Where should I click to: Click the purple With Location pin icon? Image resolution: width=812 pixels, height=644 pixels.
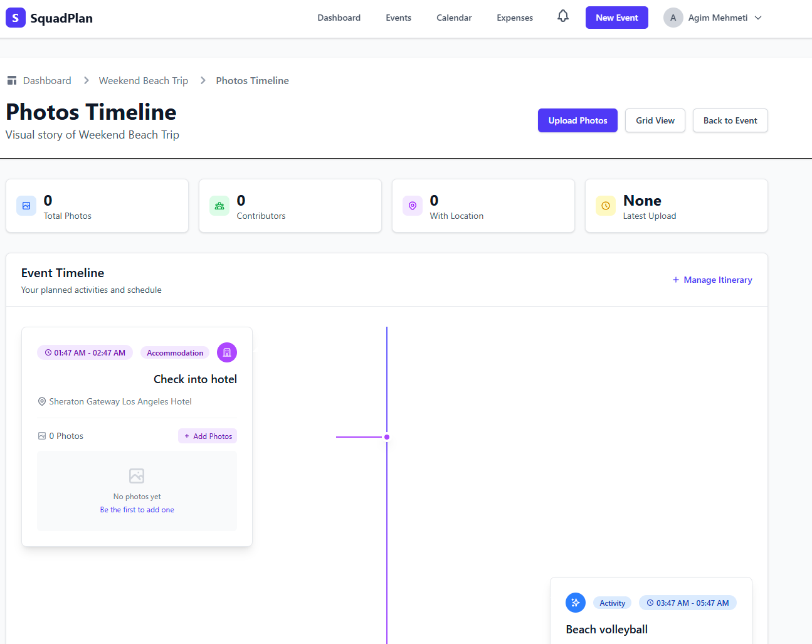tap(412, 206)
